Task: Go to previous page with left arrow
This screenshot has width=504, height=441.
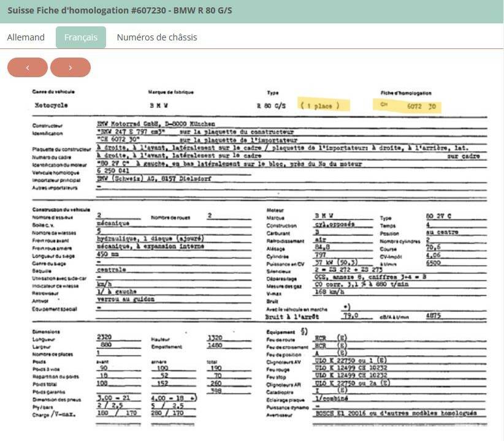Action: coord(28,67)
